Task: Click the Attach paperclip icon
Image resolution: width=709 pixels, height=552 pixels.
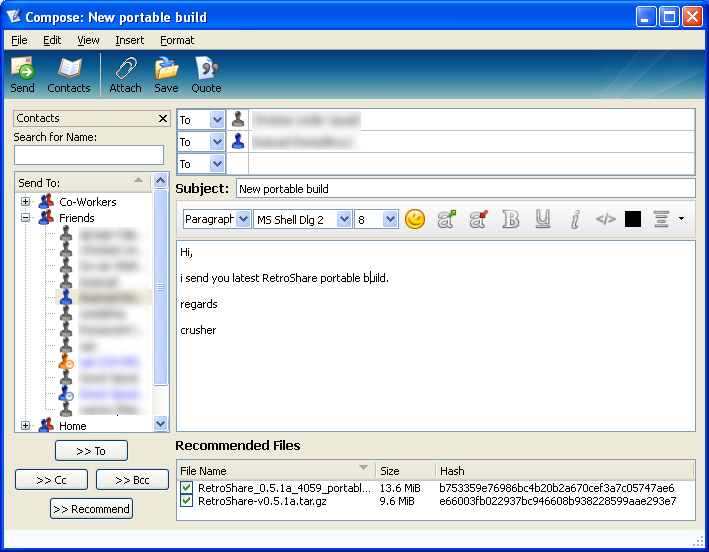Action: coord(125,75)
